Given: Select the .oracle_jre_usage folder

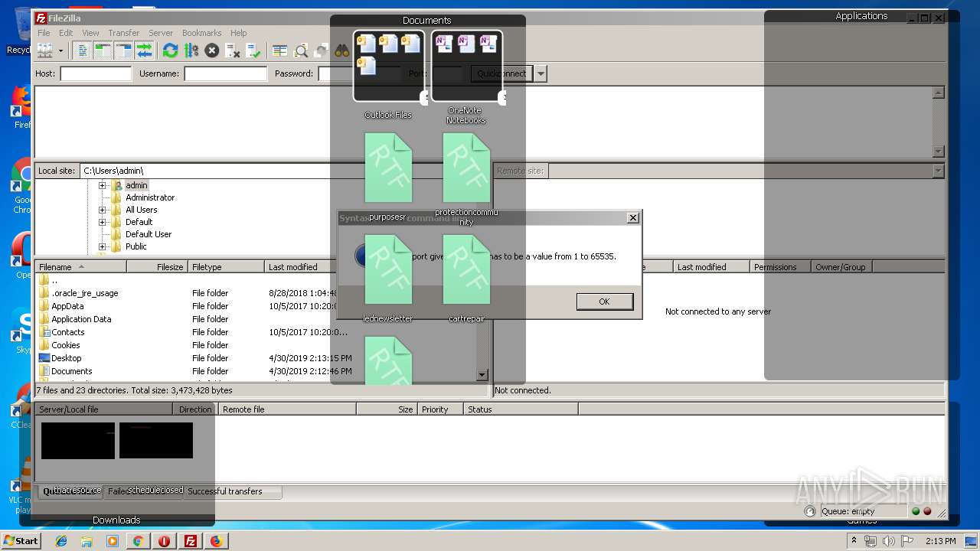Looking at the screenshot, I should [x=84, y=293].
